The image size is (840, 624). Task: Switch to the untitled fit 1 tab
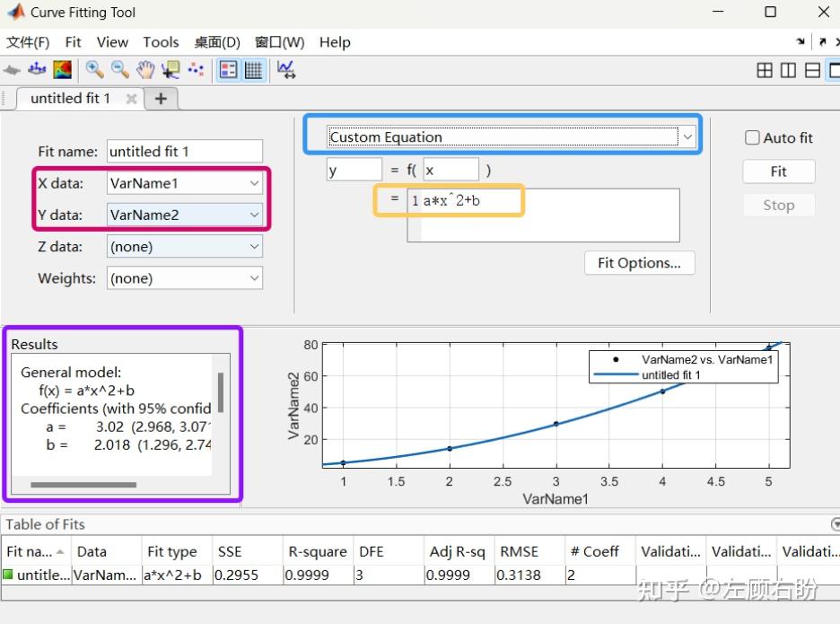point(70,99)
